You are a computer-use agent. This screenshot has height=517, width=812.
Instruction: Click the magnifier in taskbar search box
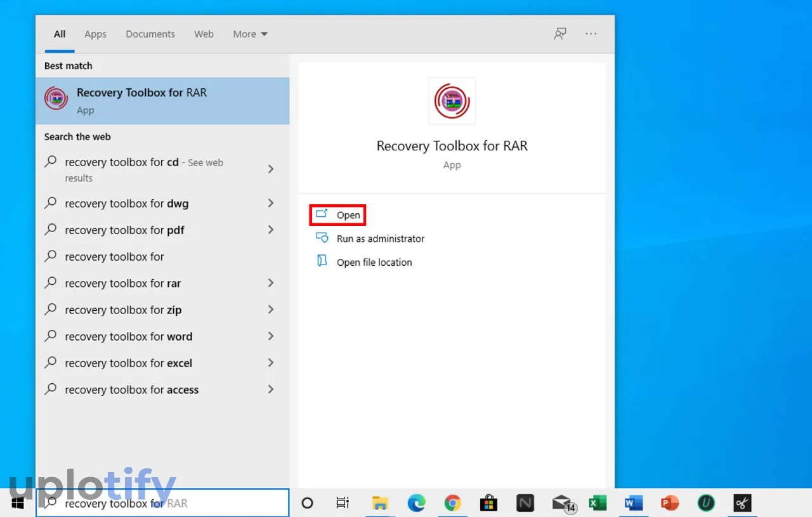[51, 503]
